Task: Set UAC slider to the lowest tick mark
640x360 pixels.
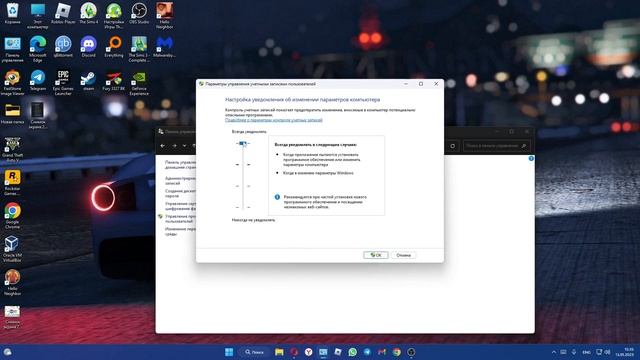Action: (x=243, y=207)
